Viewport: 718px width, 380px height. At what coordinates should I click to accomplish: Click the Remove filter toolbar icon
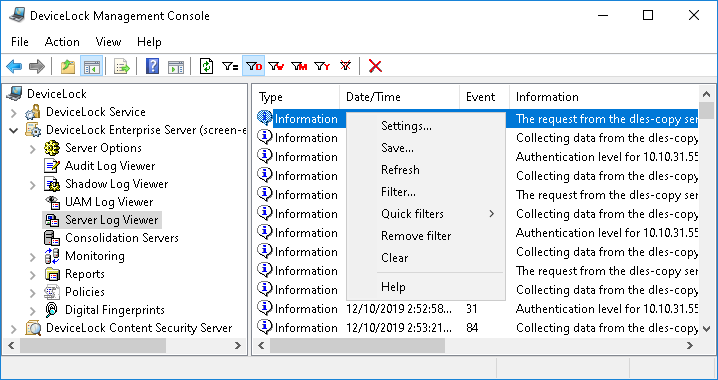345,66
